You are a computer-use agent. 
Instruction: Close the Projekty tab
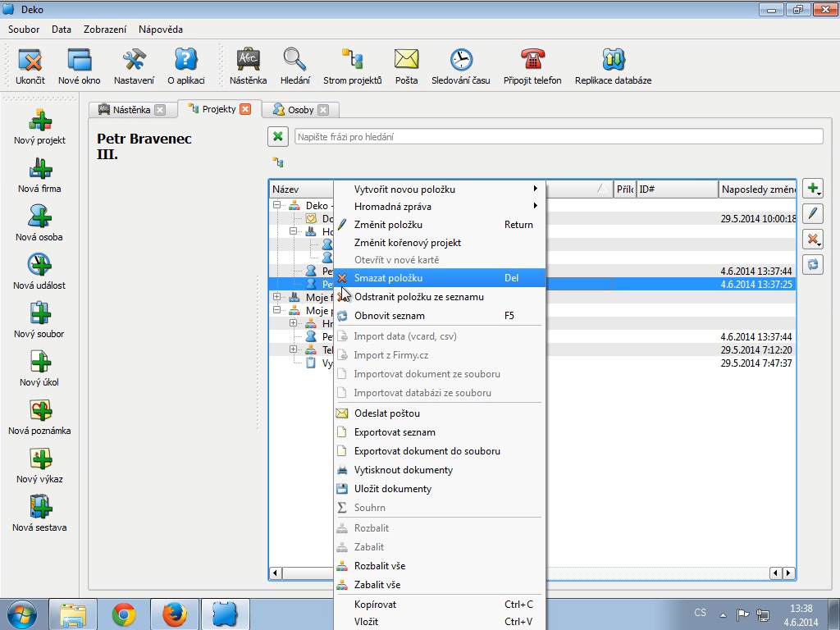coord(245,109)
